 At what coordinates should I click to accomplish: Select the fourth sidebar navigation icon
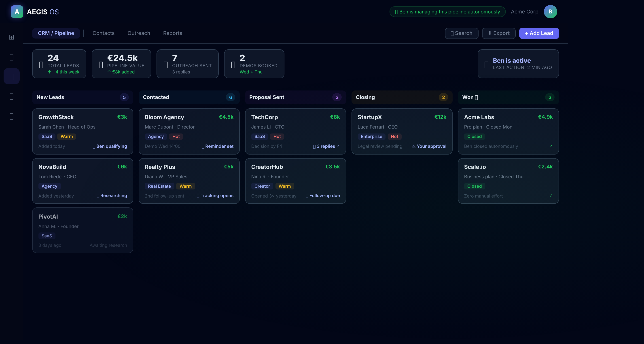(11, 96)
